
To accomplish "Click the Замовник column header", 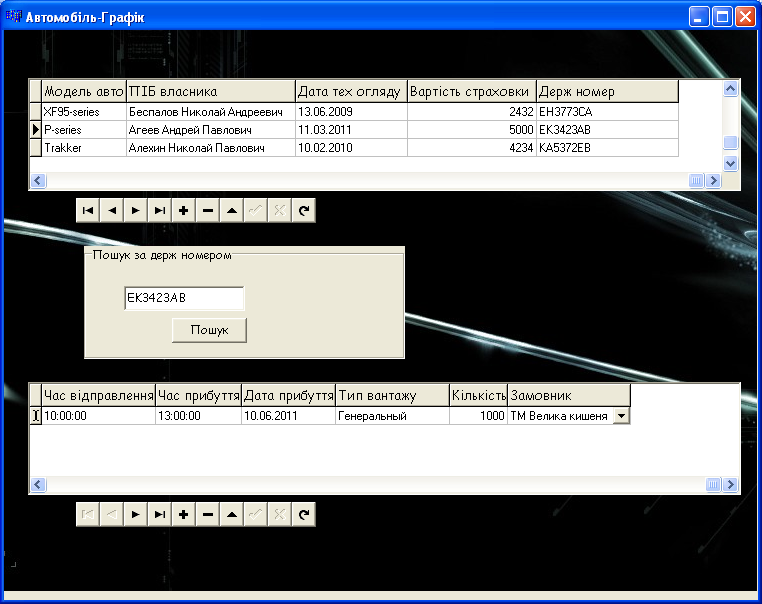I will click(x=569, y=396).
